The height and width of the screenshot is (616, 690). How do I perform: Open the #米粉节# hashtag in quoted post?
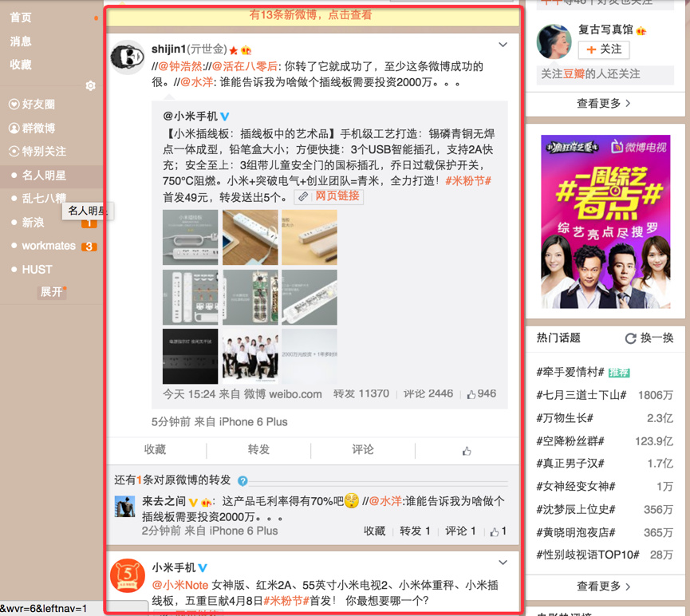point(468,181)
